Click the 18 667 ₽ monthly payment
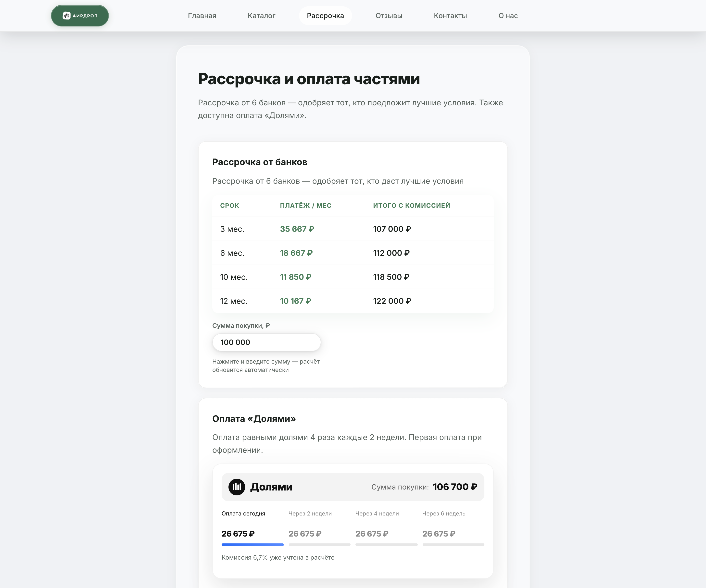 297,253
